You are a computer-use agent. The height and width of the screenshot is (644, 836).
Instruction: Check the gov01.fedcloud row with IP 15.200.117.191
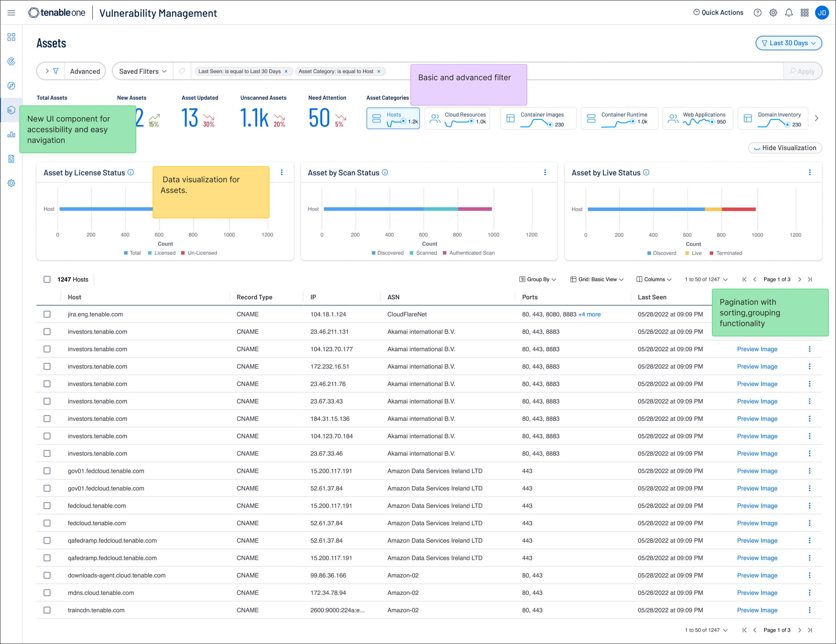click(x=47, y=471)
